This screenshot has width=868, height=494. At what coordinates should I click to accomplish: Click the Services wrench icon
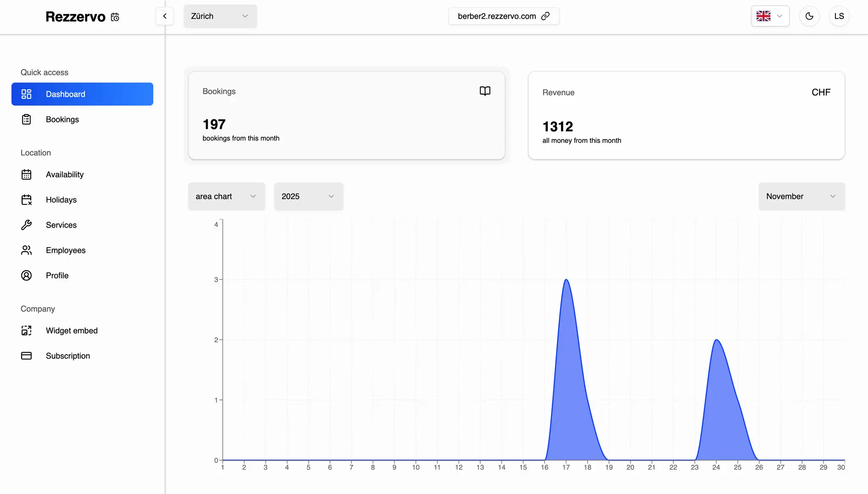[x=26, y=225]
